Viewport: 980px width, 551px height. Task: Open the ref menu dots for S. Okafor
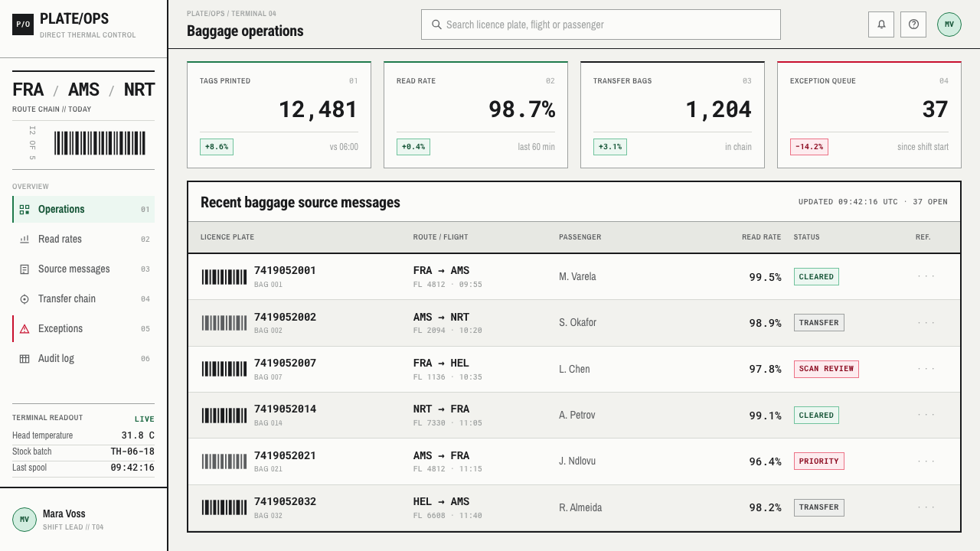point(926,323)
